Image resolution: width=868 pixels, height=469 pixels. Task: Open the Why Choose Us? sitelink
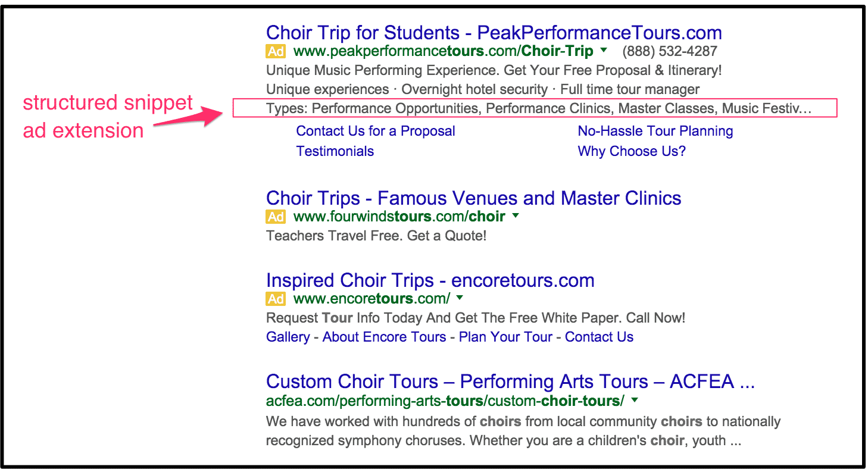[x=632, y=151]
